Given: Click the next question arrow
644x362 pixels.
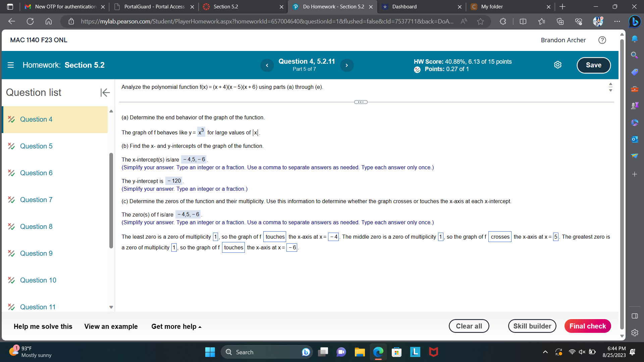Looking at the screenshot, I should pyautogui.click(x=347, y=65).
